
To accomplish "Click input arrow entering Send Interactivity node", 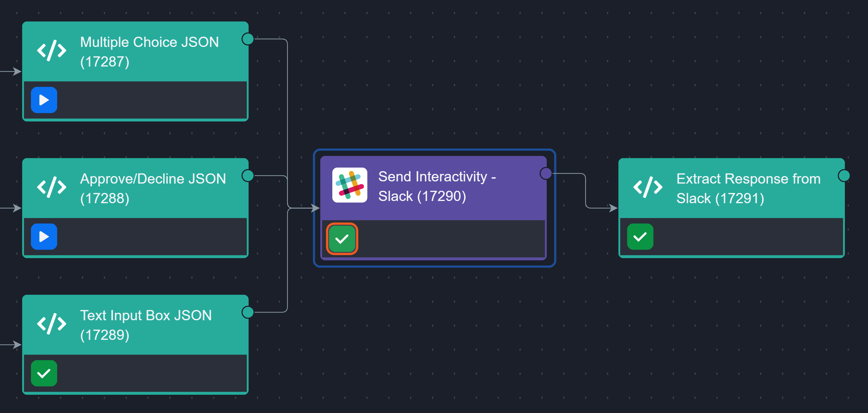I will 315,208.
